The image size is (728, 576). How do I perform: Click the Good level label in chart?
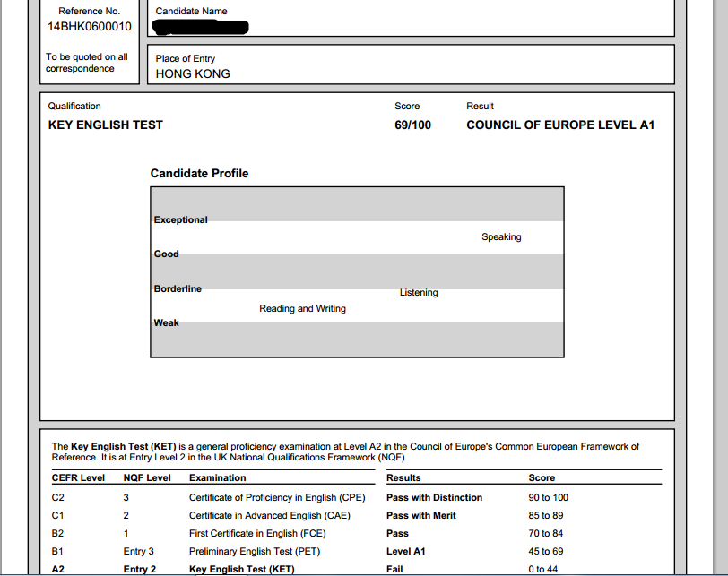coord(166,254)
